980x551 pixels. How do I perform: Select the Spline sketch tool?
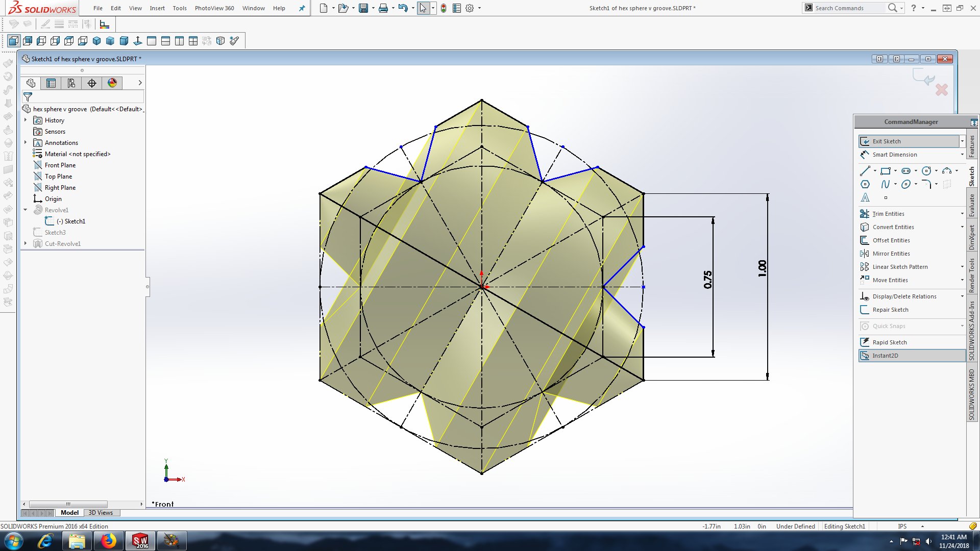coord(886,184)
